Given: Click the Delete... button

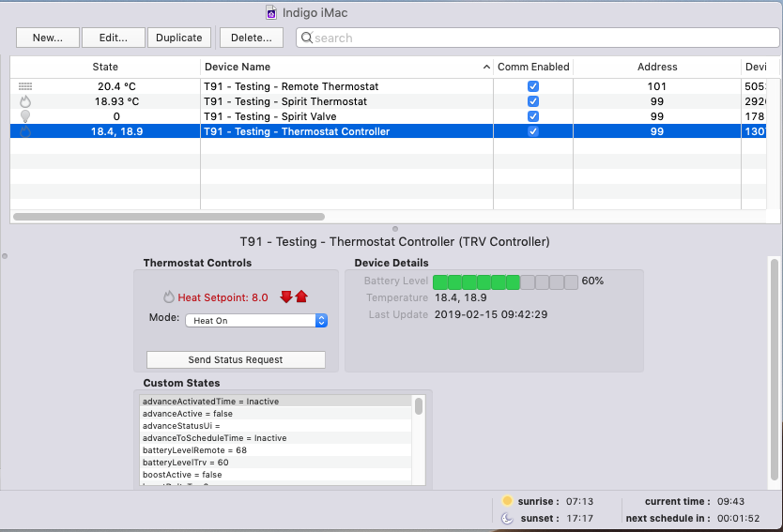Looking at the screenshot, I should (252, 38).
